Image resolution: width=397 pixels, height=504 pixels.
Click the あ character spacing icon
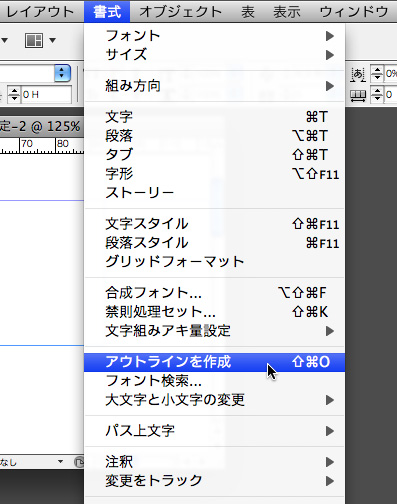coord(358,74)
